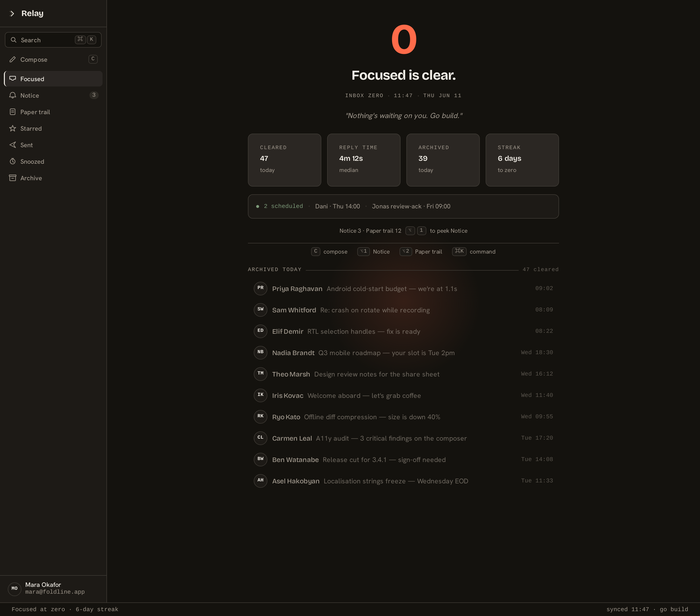Viewport: 700px width, 616px height.
Task: Click the 'to peek Notice' hint text
Action: coord(448,231)
